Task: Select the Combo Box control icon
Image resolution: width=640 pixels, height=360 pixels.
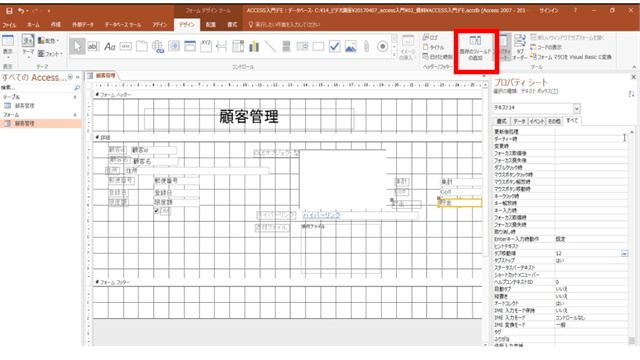Action: pyautogui.click(x=238, y=47)
